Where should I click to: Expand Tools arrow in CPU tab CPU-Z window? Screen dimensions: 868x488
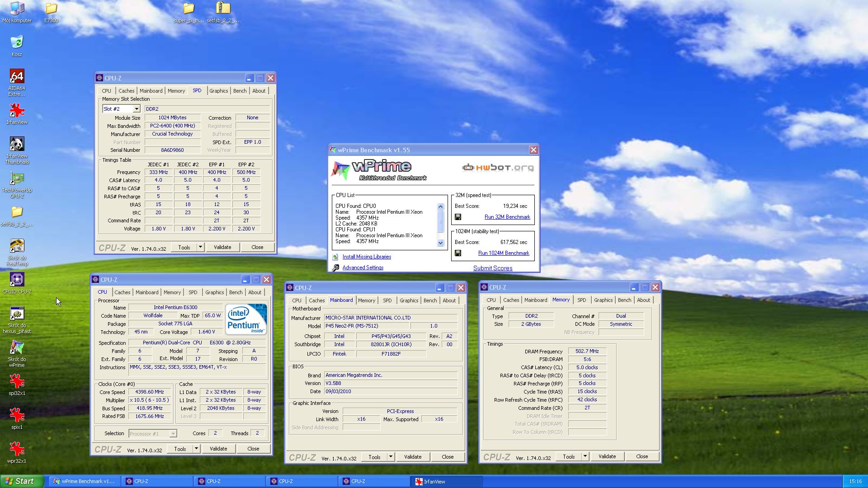tap(196, 449)
